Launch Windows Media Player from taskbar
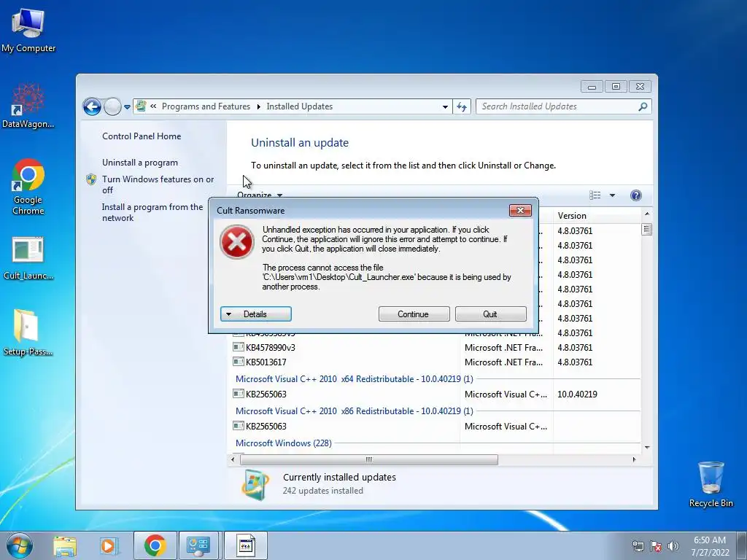This screenshot has height=560, width=747. pyautogui.click(x=109, y=545)
